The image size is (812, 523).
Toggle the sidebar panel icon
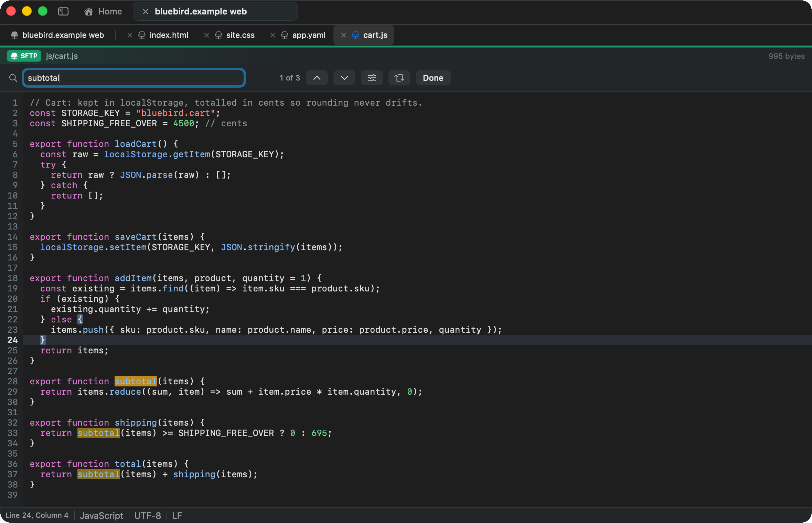tap(63, 11)
